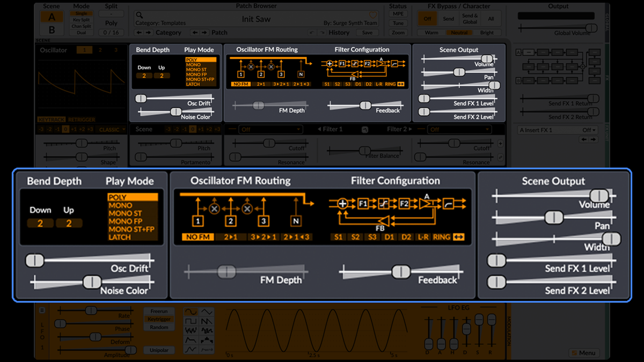Image resolution: width=644 pixels, height=362 pixels.
Task: Select the square wave LFO shape
Action: click(x=191, y=321)
